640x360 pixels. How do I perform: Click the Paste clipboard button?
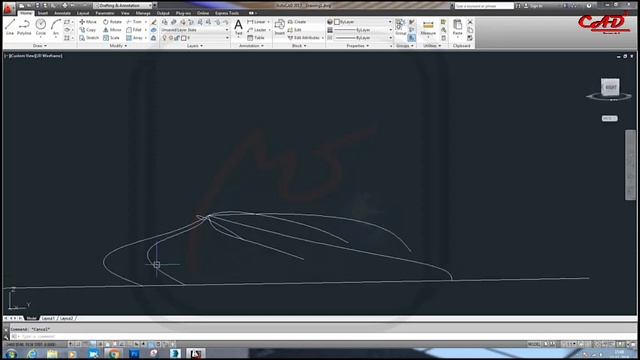[458, 27]
